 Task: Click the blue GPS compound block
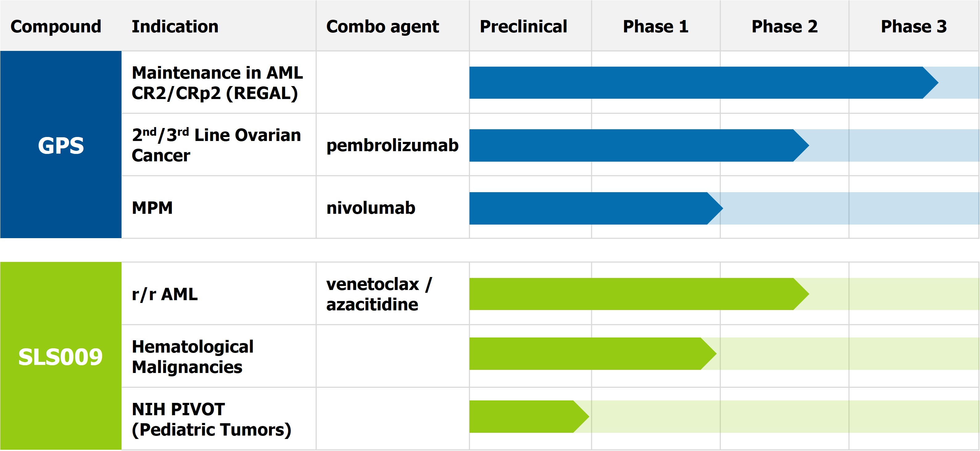point(61,145)
